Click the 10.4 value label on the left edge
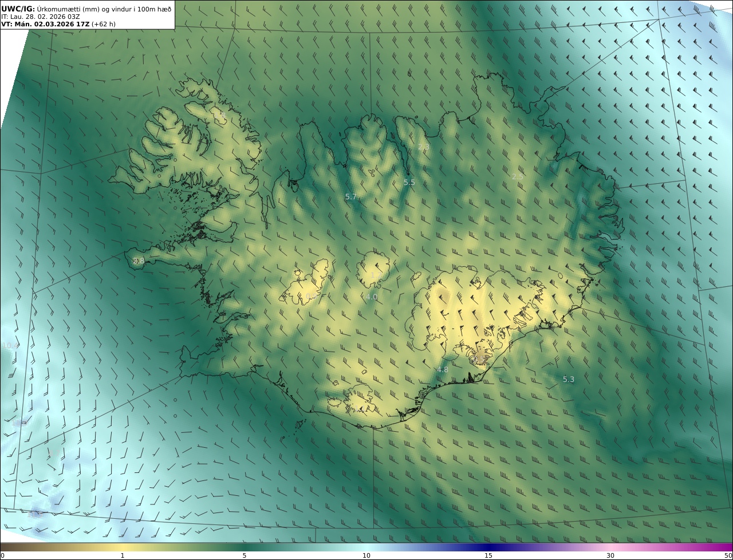 tap(10, 345)
